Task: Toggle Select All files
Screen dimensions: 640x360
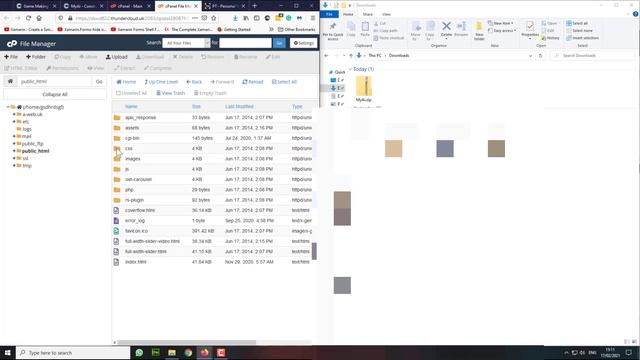Action: click(284, 82)
